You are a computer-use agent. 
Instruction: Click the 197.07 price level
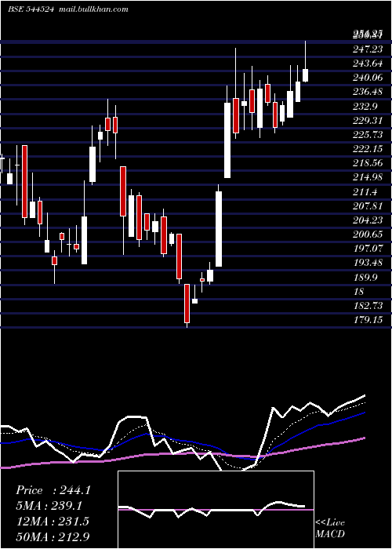(x=368, y=249)
